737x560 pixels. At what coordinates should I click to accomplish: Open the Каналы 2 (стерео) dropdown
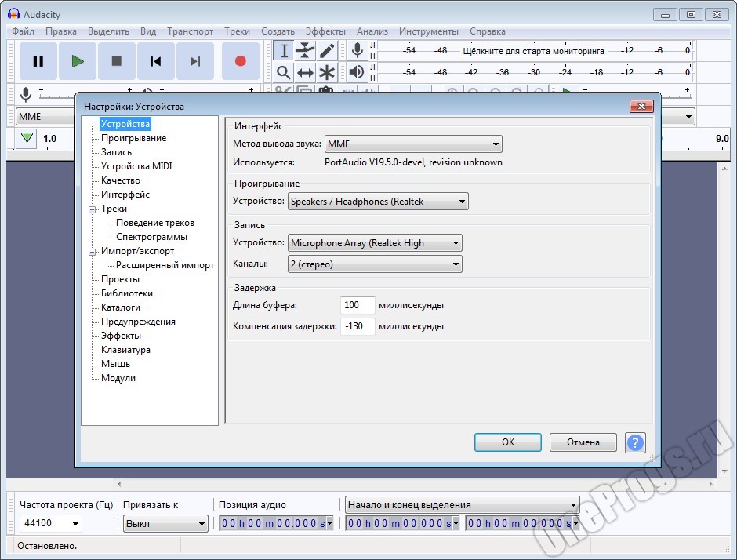pos(375,264)
